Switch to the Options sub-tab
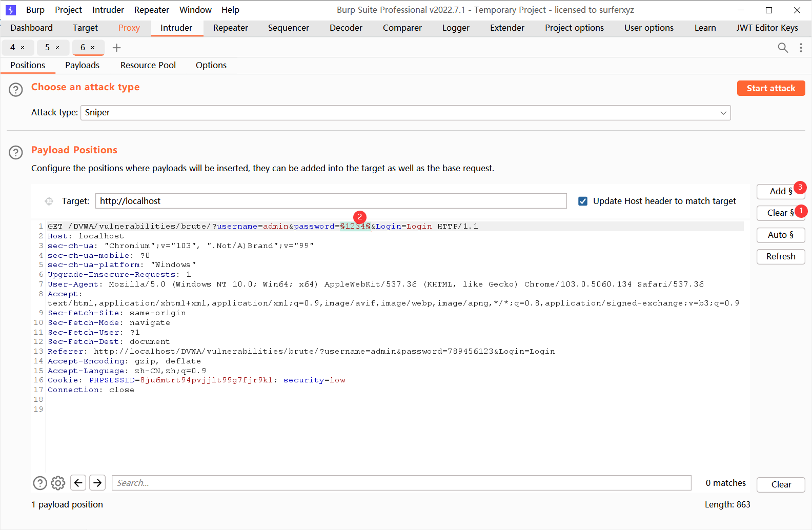812x530 pixels. [211, 66]
